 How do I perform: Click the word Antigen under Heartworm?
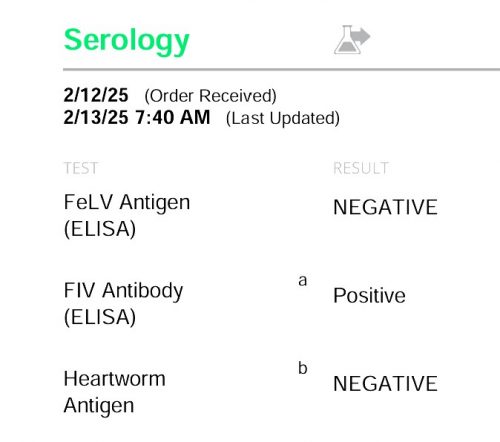tap(99, 406)
